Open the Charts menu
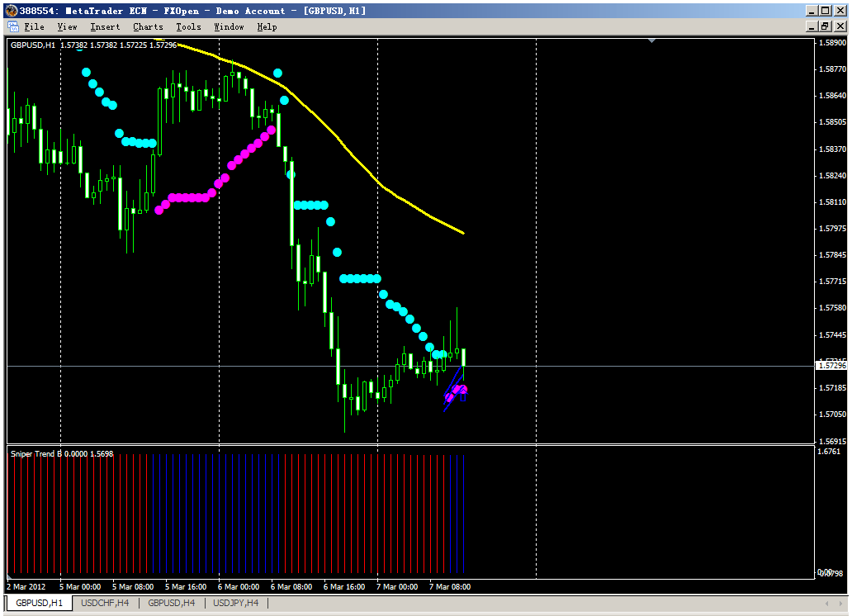This screenshot has height=616, width=852. pyautogui.click(x=148, y=26)
